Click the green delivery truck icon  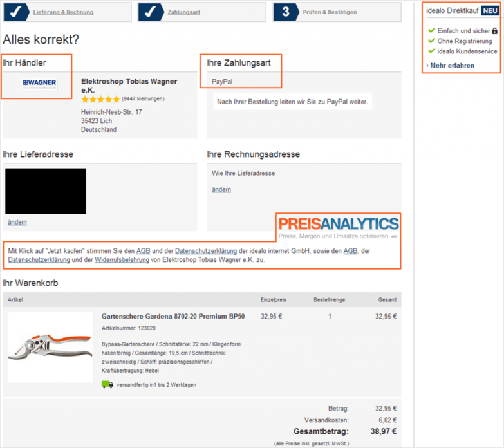click(107, 384)
